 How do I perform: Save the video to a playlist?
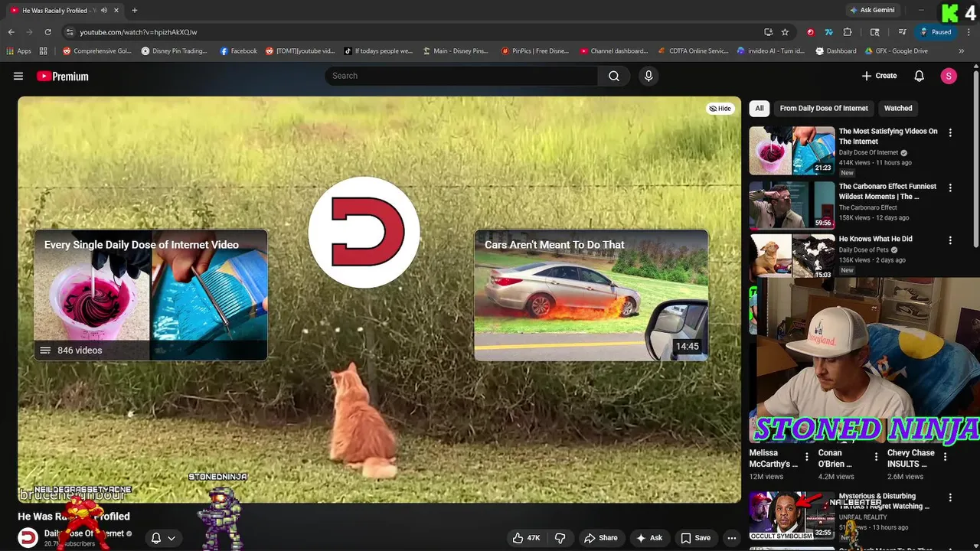pos(695,538)
